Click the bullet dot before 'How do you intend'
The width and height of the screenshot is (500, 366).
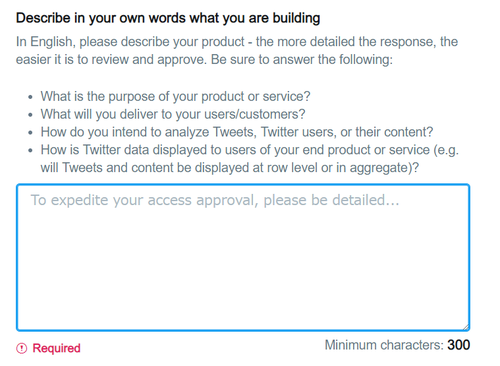pos(30,133)
